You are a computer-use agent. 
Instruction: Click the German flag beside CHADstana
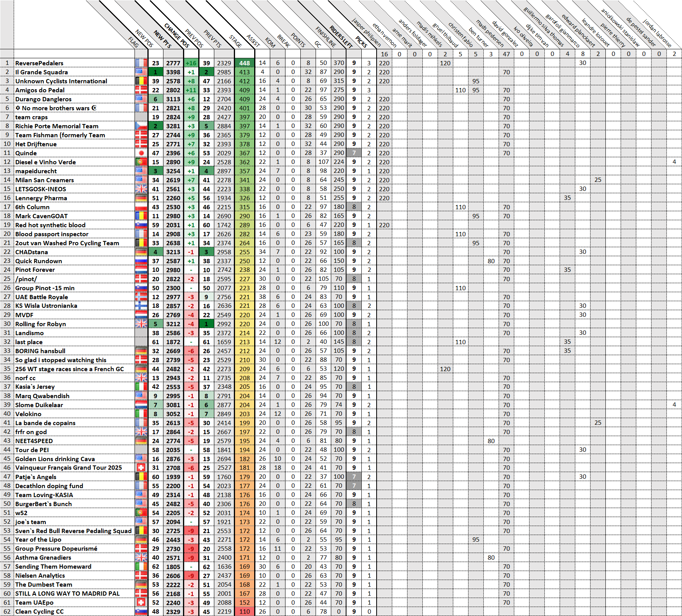[141, 252]
